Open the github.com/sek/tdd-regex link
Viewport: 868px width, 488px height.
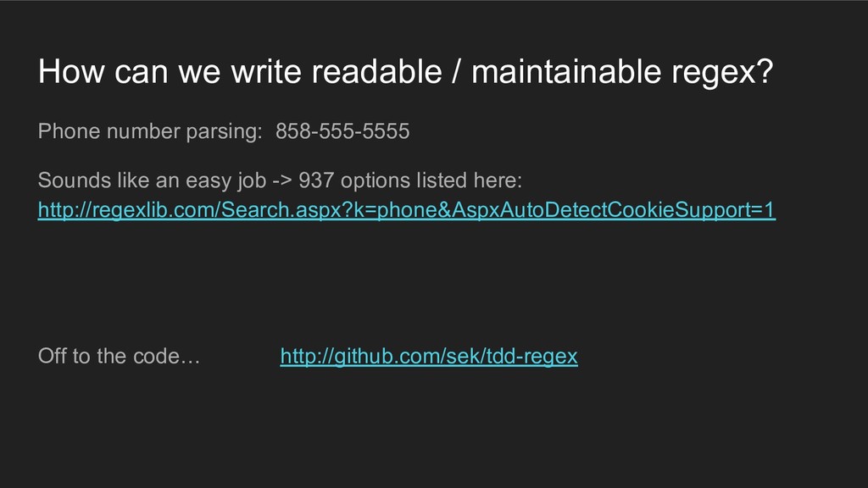click(x=429, y=357)
